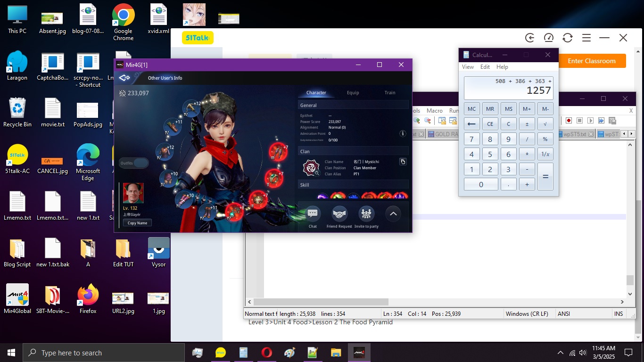Close the wpST5.txt tab
This screenshot has width=644, height=362.
[x=591, y=134]
